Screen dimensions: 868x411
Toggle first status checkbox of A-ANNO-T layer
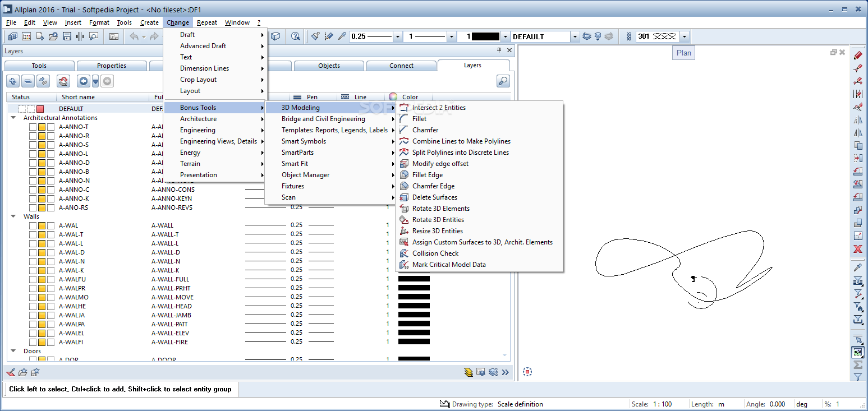tap(33, 127)
